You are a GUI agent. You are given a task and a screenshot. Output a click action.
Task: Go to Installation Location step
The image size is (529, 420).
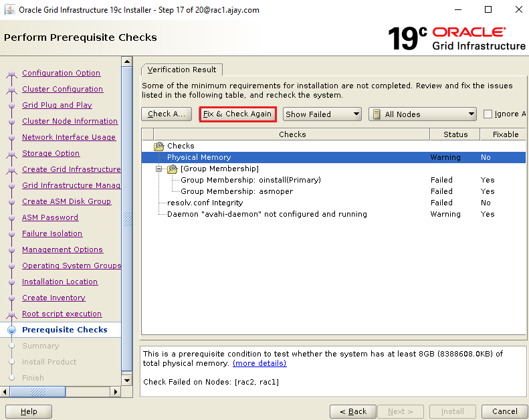[60, 282]
